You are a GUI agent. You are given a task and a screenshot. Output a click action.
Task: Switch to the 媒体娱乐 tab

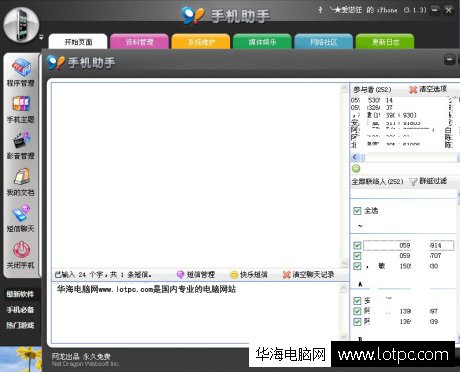point(262,42)
